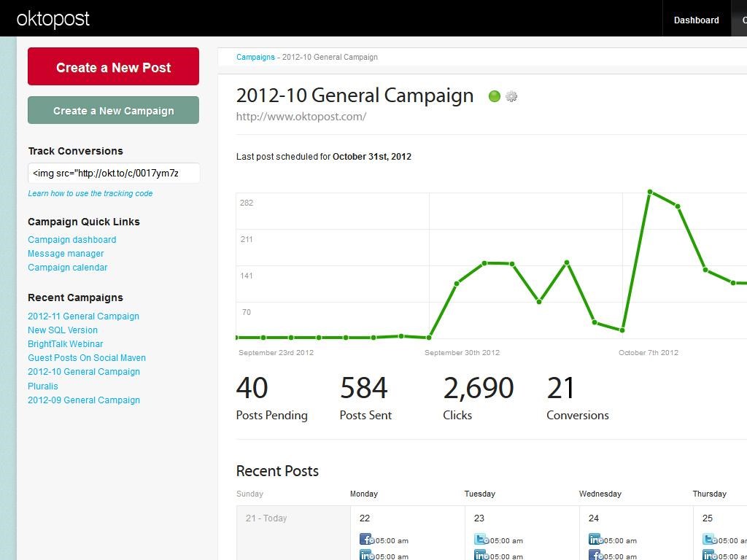This screenshot has width=747, height=560.
Task: Click the October 7th 2012 axis label
Action: point(649,353)
